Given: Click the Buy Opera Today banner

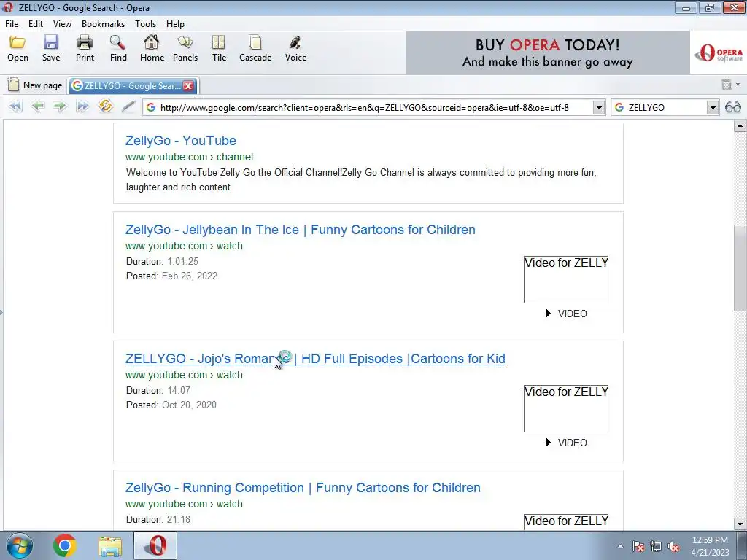Looking at the screenshot, I should [547, 52].
